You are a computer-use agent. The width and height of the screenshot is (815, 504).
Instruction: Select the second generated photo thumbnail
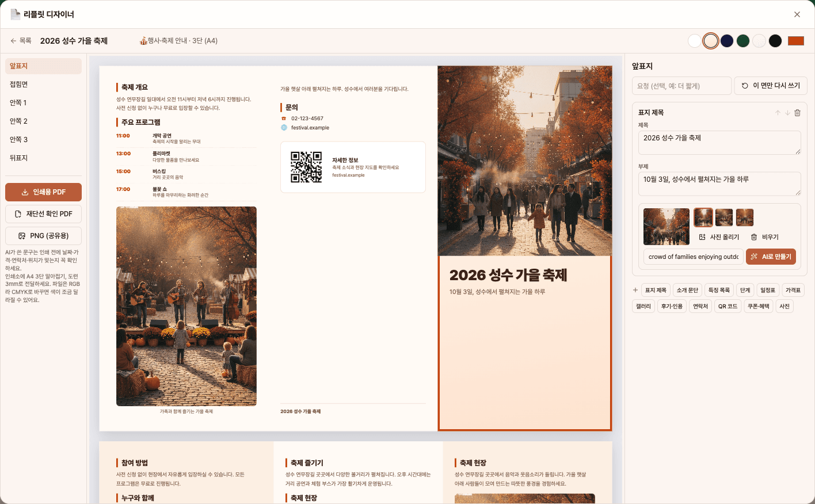click(724, 217)
